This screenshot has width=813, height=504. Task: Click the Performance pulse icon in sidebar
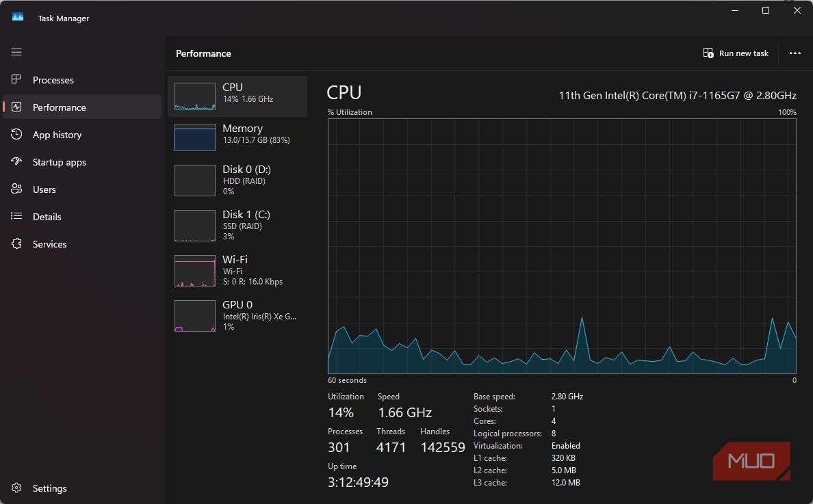click(16, 107)
